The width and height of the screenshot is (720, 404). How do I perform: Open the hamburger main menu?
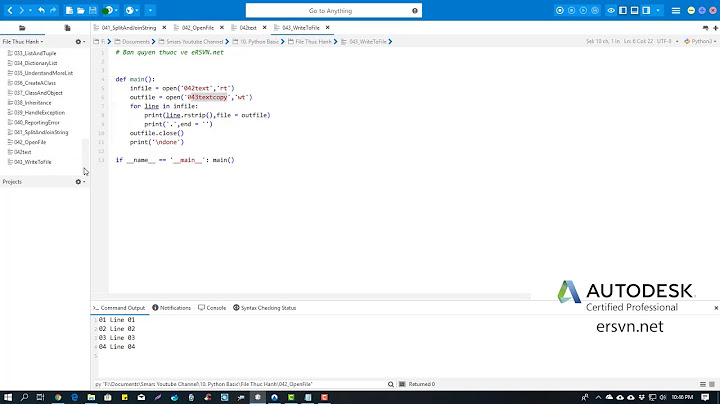pyautogui.click(x=676, y=10)
